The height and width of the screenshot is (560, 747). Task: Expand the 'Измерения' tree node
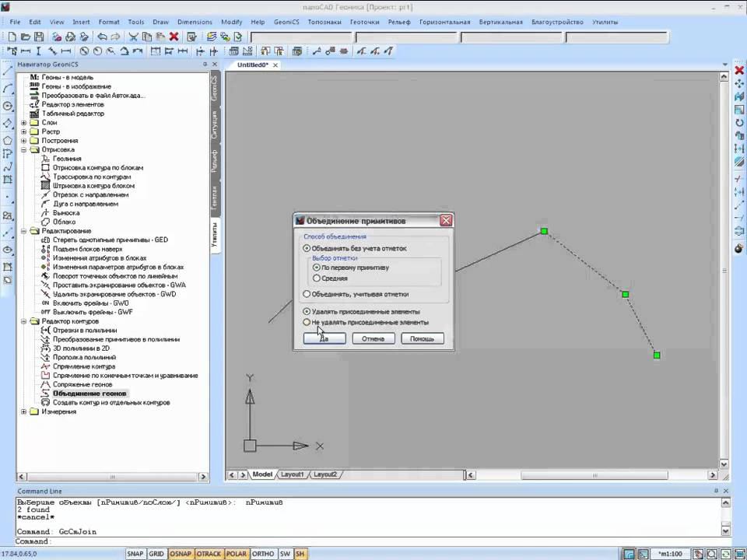coord(23,411)
